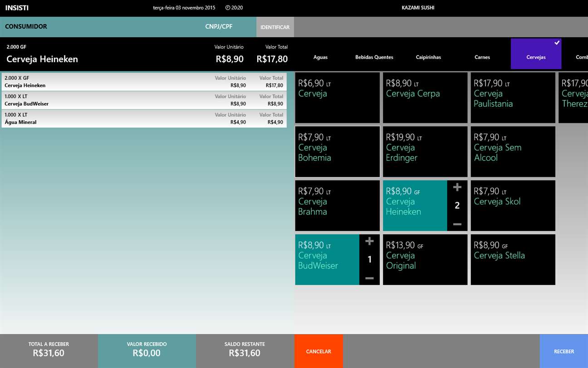Decrease Cerveja Heineken quantity with minus

(457, 224)
